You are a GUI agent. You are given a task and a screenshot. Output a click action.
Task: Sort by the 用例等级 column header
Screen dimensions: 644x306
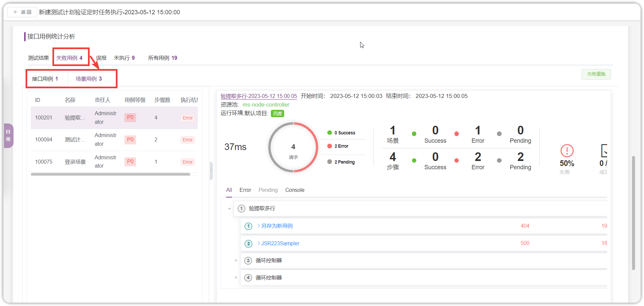(135, 100)
